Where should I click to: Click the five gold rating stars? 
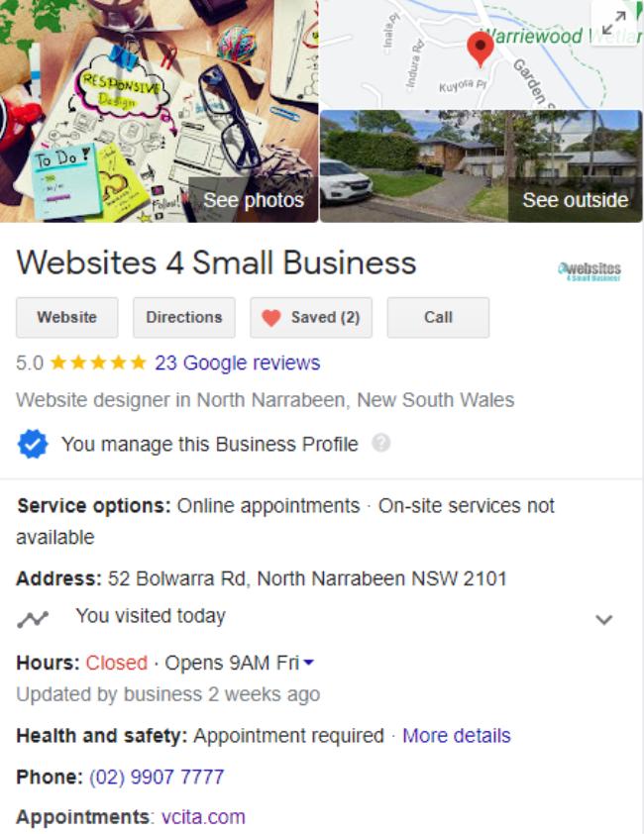[98, 363]
